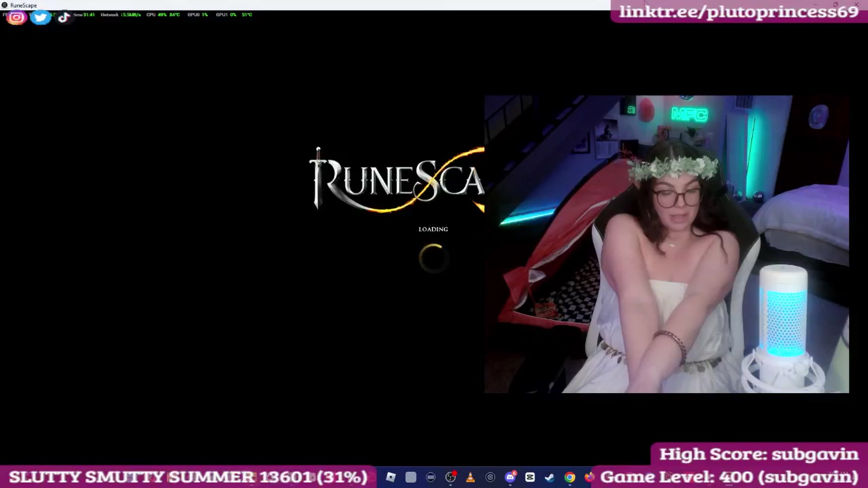Click the Instagram icon overlay
Viewport: 868px width, 488px height.
tap(17, 18)
